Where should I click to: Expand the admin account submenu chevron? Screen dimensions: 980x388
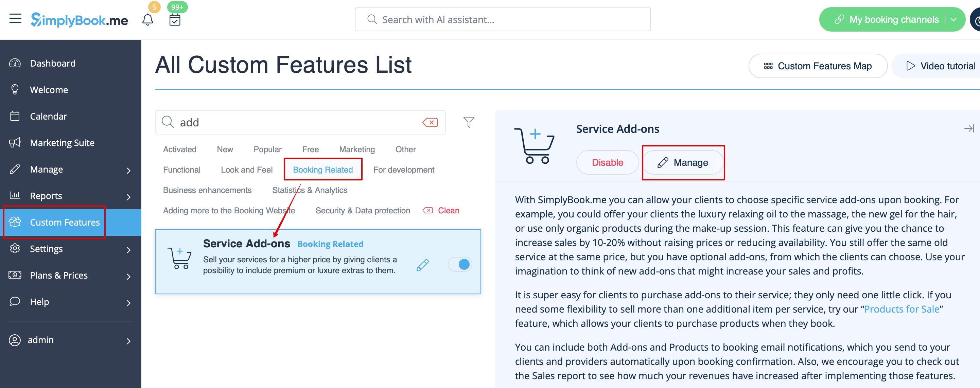[x=128, y=341]
